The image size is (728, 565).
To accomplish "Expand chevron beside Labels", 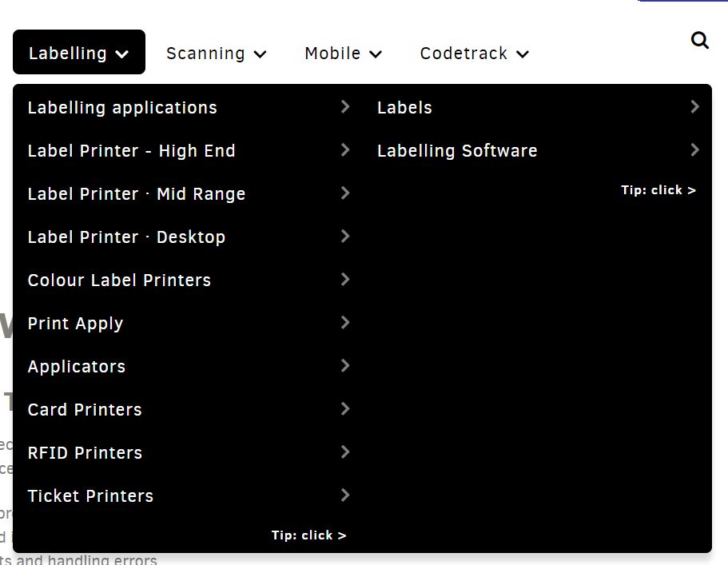I will [x=694, y=107].
